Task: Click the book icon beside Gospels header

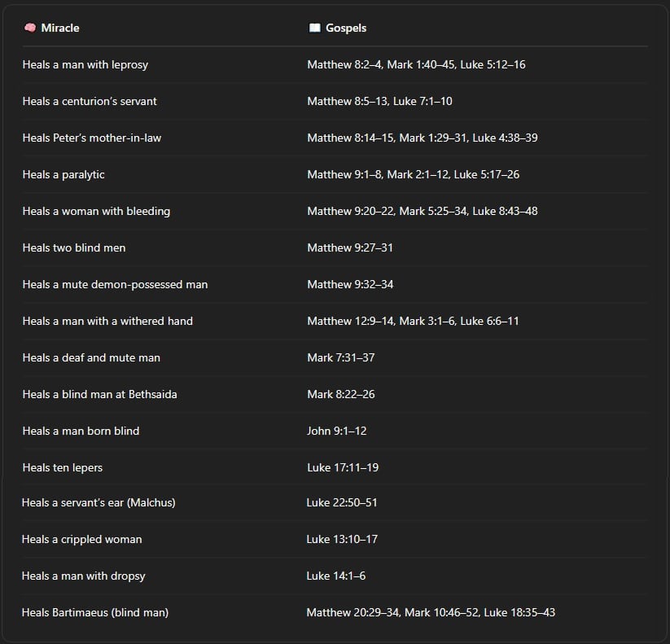Action: pyautogui.click(x=314, y=28)
